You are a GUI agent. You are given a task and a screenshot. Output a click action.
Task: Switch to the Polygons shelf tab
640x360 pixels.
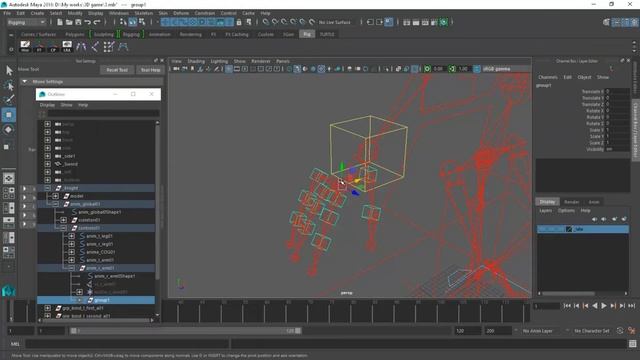point(75,34)
